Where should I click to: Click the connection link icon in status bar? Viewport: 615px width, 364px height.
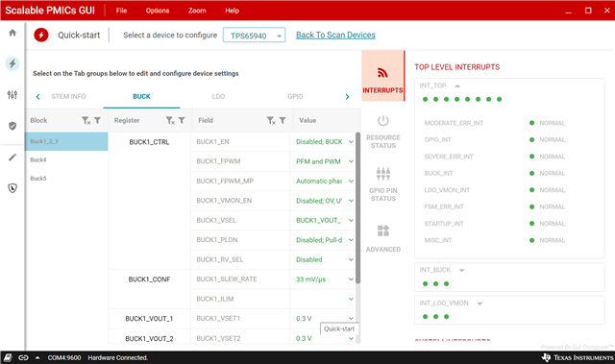(x=23, y=357)
